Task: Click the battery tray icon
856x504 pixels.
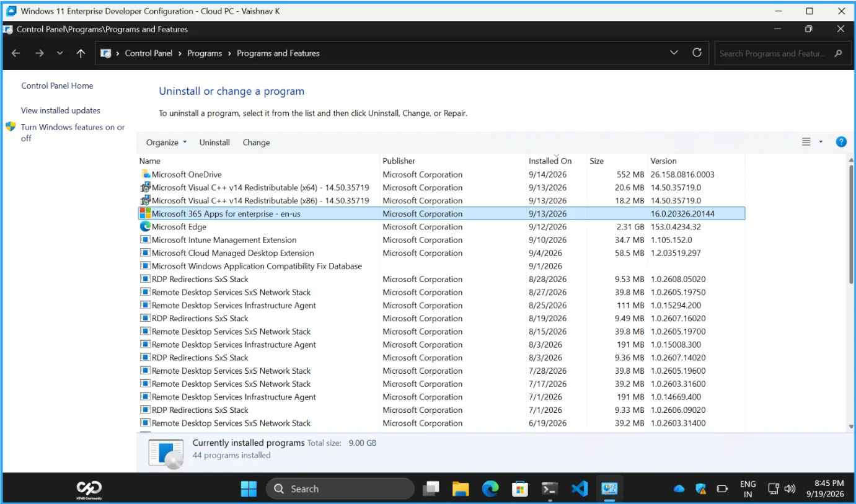Action: click(723, 489)
